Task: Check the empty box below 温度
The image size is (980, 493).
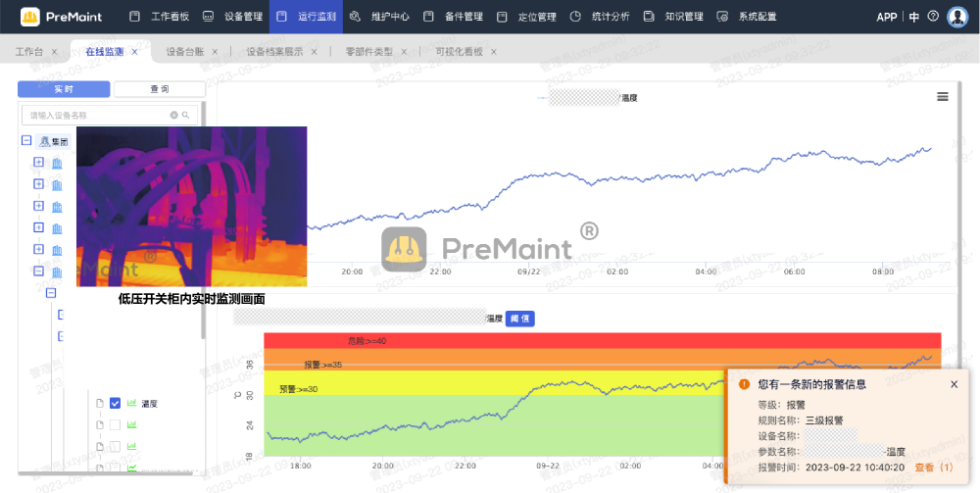Action: click(116, 424)
